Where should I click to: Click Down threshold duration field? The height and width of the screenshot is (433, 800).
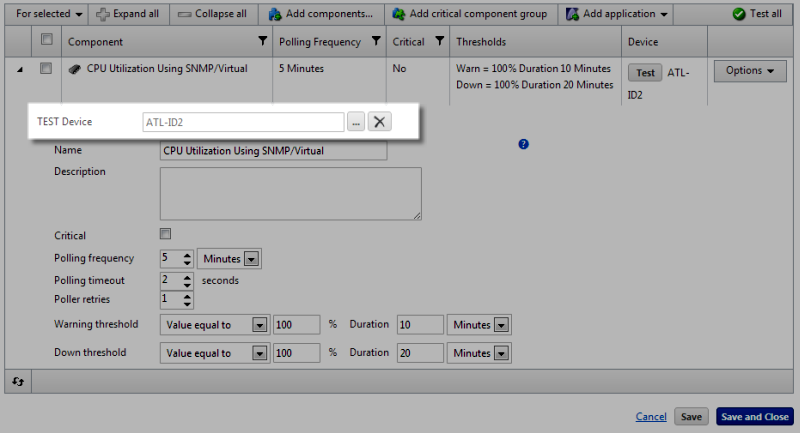(420, 353)
